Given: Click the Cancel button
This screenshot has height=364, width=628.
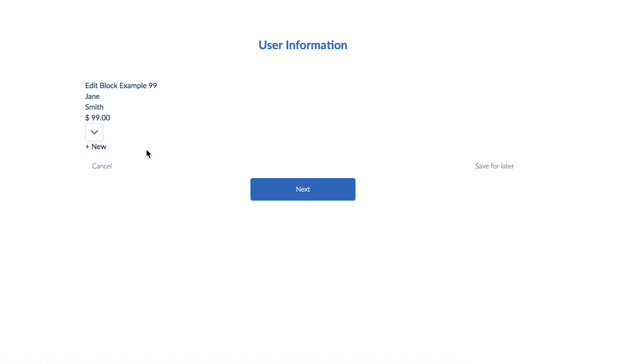Looking at the screenshot, I should 102,166.
